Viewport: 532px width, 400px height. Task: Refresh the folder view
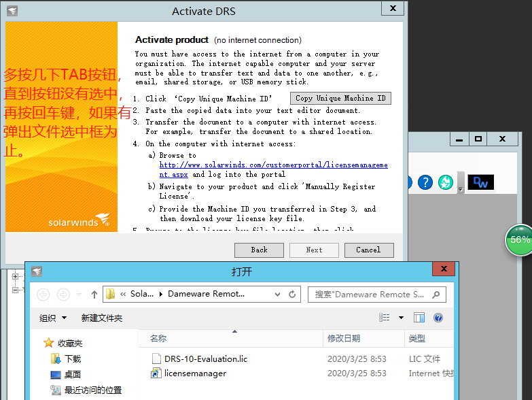(292, 295)
